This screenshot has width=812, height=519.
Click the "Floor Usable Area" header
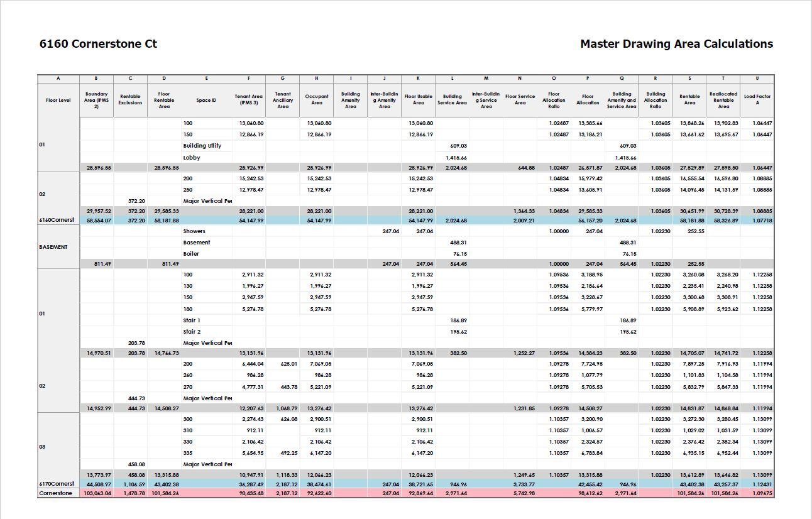[x=419, y=99]
